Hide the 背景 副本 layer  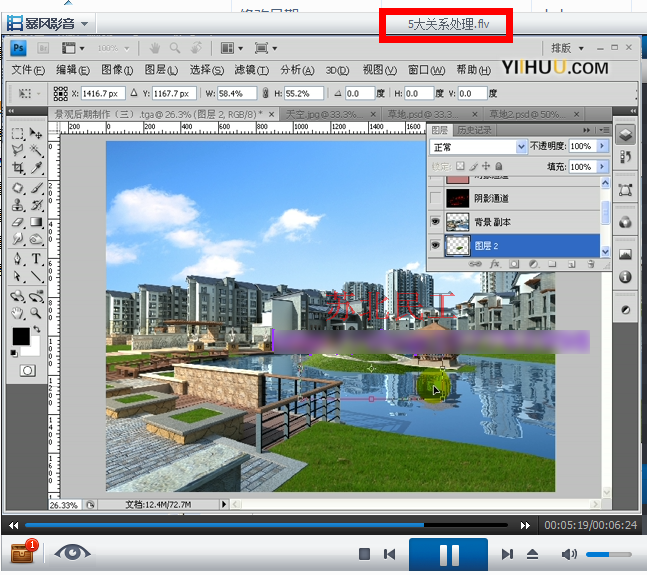(x=435, y=222)
